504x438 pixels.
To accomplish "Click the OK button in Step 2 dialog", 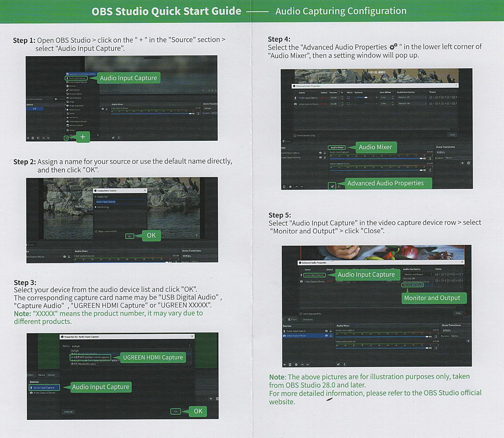I will (x=130, y=236).
